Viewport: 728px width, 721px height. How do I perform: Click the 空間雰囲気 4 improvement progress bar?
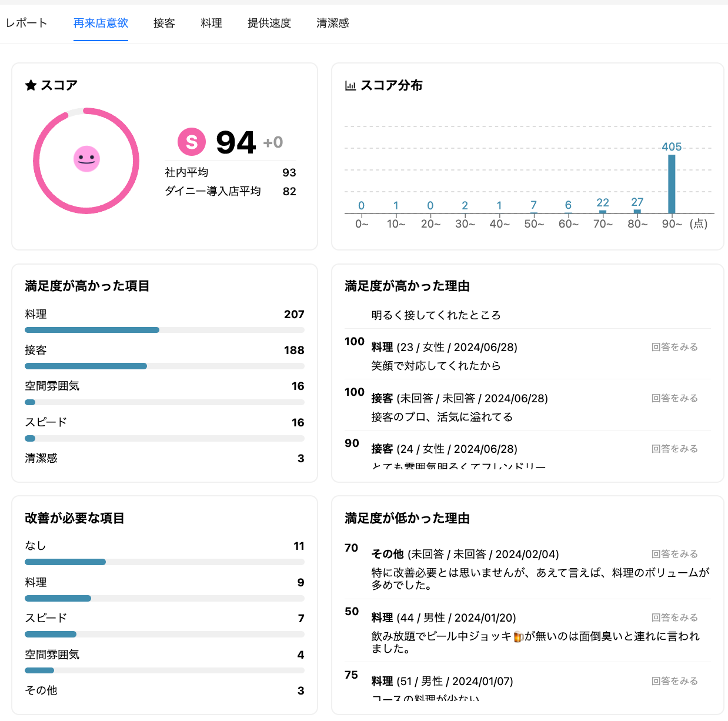[x=165, y=670]
